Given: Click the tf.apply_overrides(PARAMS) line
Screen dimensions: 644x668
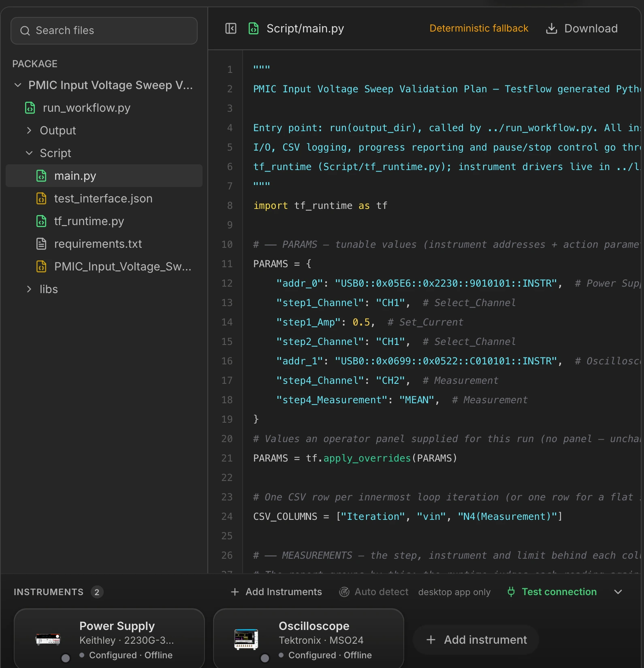Looking at the screenshot, I should coord(355,458).
